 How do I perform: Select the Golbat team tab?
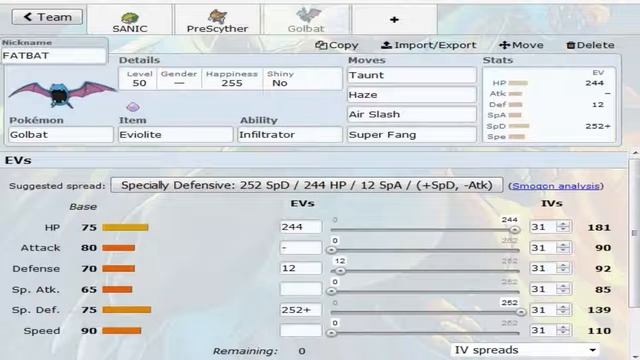(306, 20)
